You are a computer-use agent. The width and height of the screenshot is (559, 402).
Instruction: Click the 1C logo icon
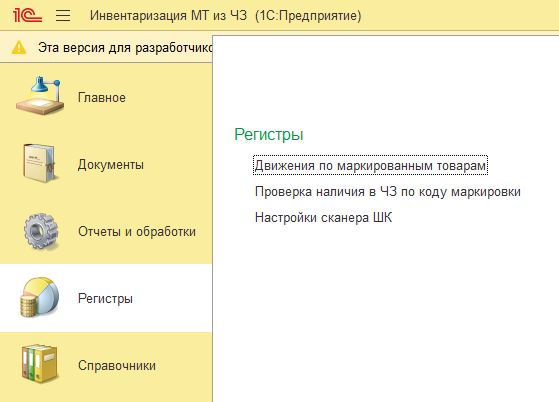27,15
